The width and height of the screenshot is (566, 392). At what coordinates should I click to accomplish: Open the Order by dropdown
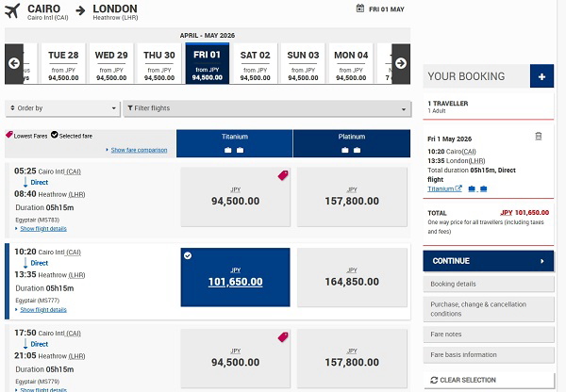tap(62, 108)
